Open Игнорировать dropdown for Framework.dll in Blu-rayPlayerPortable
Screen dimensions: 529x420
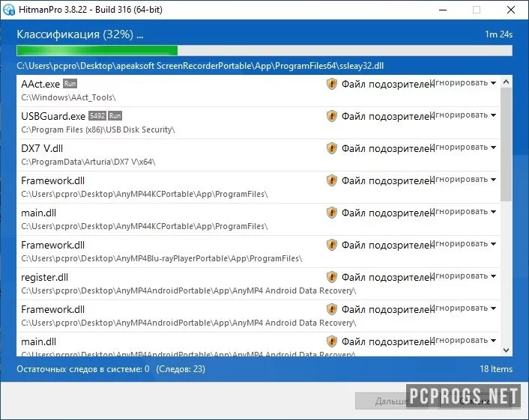tap(463, 244)
